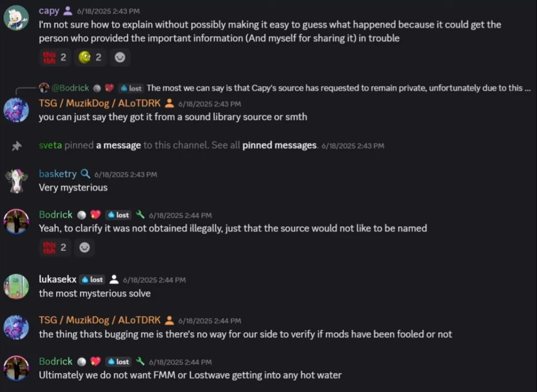The image size is (537, 392).
Task: Toggle the yellow emoji reaction with count 2
Action: (90, 58)
